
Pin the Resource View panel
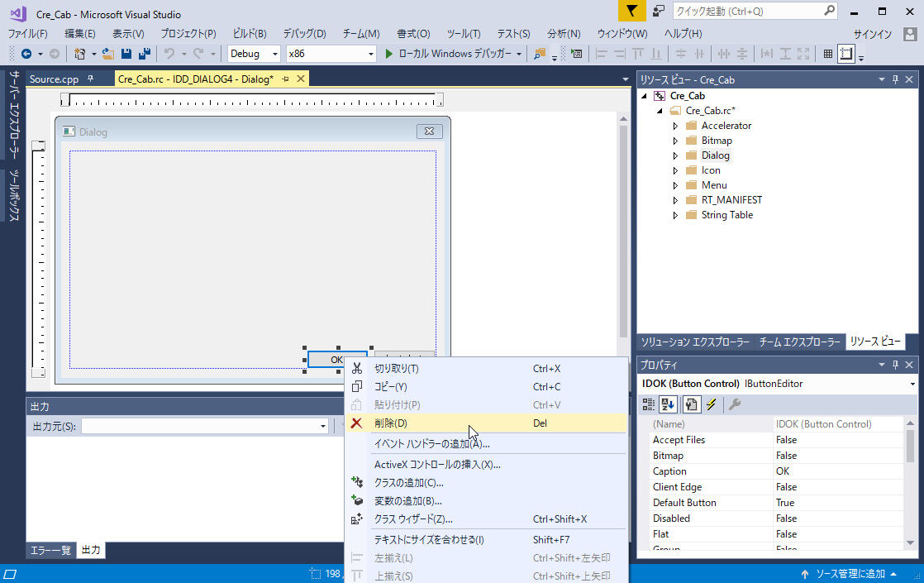895,79
